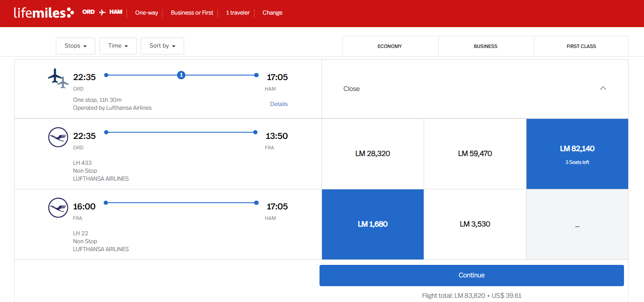Image resolution: width=644 pixels, height=302 pixels.
Task: Click unavailable first class cell for LH 22
Action: click(x=577, y=224)
